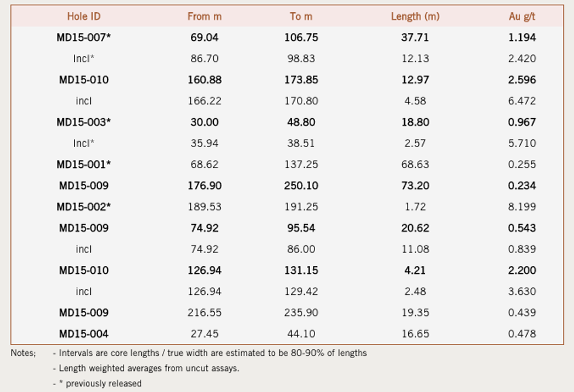Click the MD15-002* hole ID cell

(x=84, y=207)
